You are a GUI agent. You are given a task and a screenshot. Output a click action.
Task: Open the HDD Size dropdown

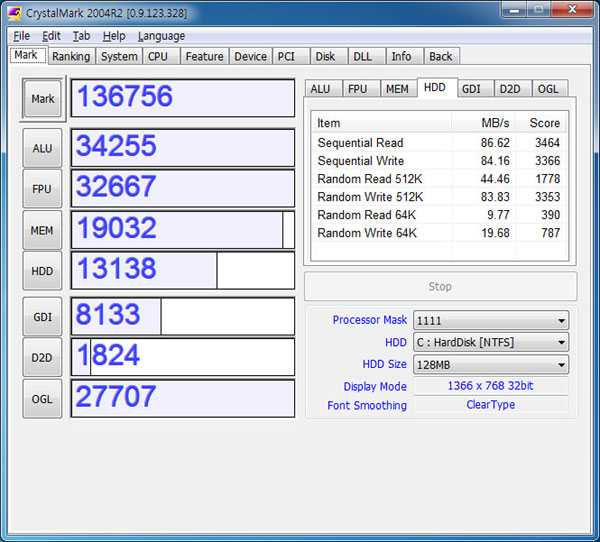(491, 364)
